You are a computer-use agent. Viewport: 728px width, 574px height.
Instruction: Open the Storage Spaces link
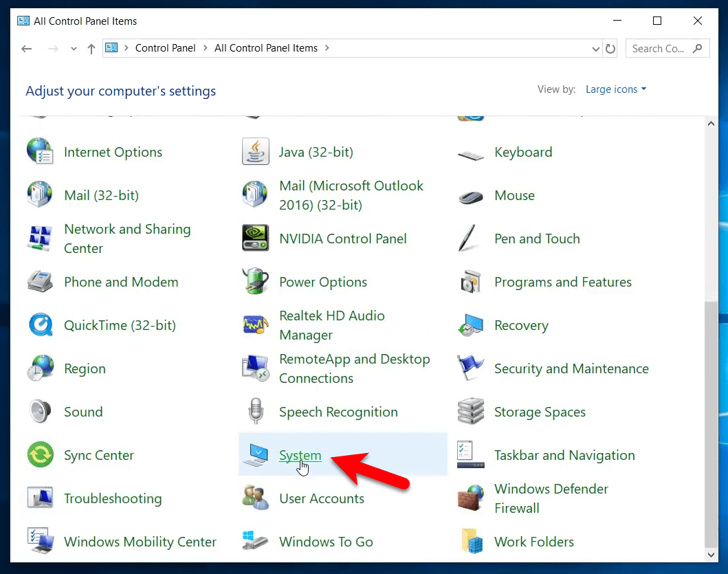(540, 412)
